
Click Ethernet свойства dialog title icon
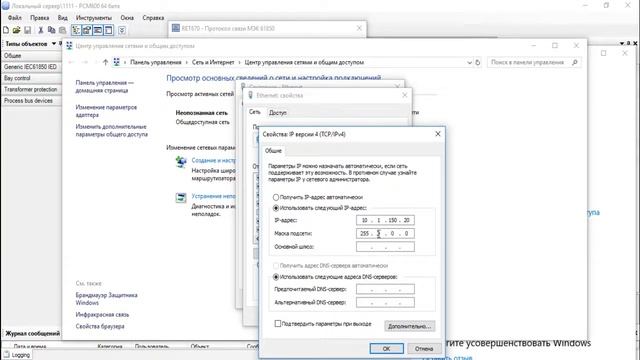tap(251, 95)
